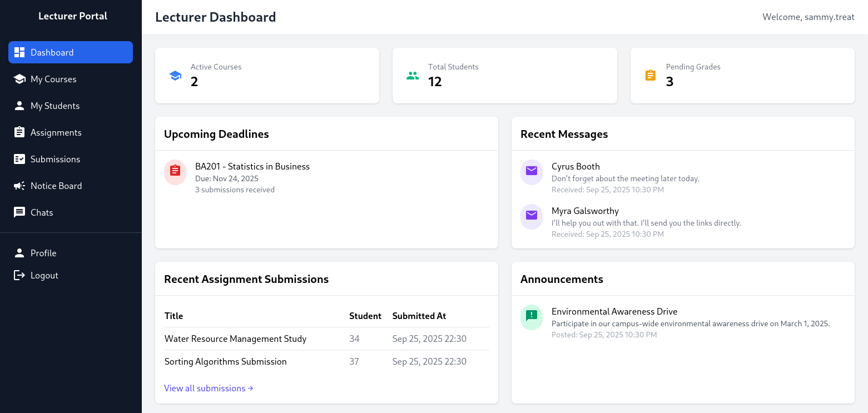868x413 pixels.
Task: Click the Dashboard grid icon in sidebar
Action: tap(19, 52)
